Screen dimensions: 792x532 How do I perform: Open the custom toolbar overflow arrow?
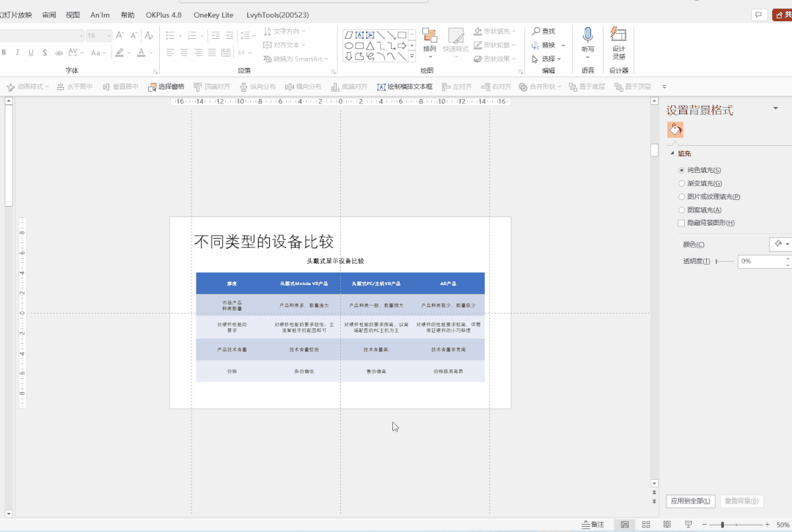(664, 86)
